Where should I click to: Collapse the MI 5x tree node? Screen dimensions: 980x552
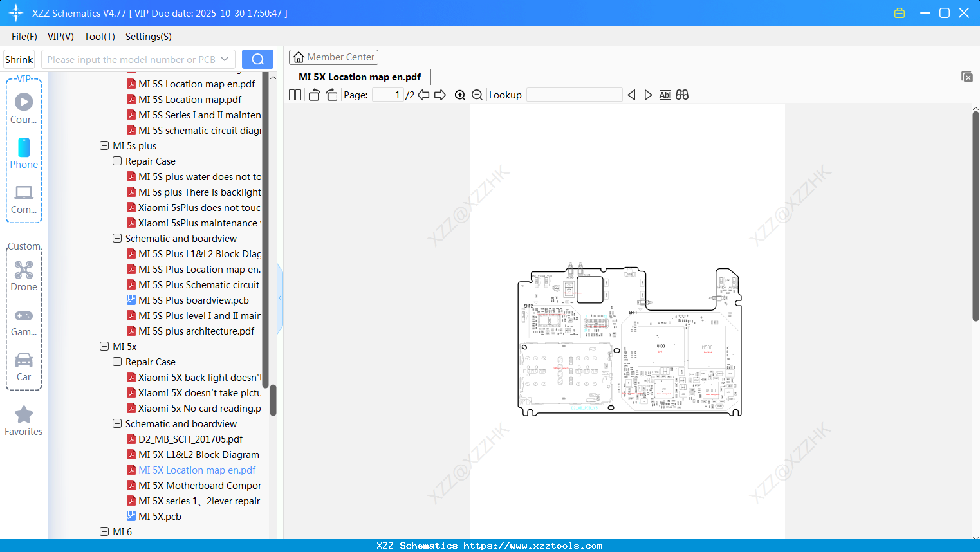pos(104,346)
